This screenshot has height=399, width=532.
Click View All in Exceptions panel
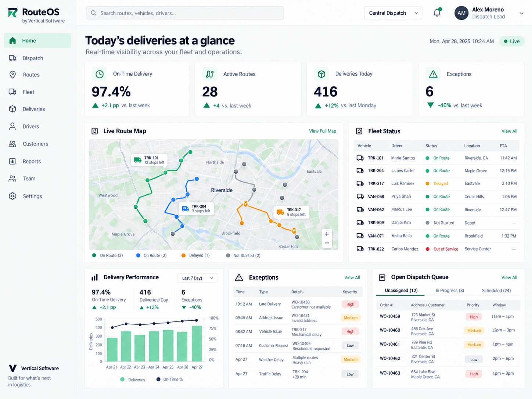pos(352,277)
